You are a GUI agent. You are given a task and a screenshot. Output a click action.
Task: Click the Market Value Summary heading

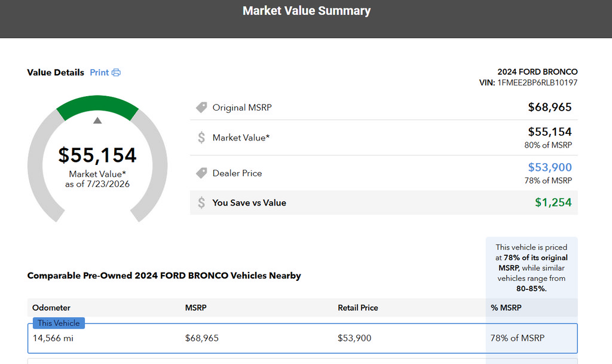tap(307, 11)
